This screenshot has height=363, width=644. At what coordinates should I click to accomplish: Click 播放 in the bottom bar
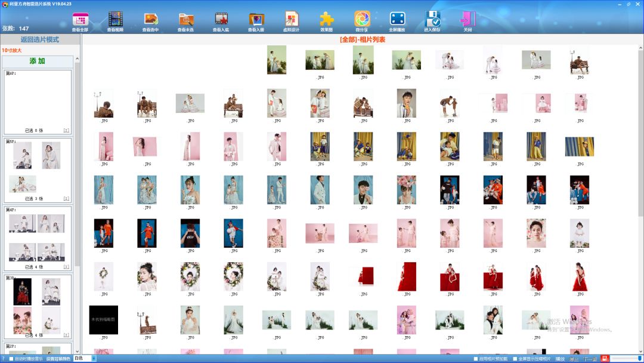pyautogui.click(x=560, y=359)
